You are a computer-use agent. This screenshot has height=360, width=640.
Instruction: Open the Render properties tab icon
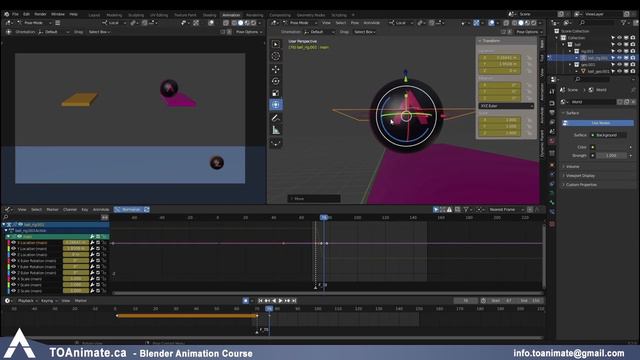point(552,103)
